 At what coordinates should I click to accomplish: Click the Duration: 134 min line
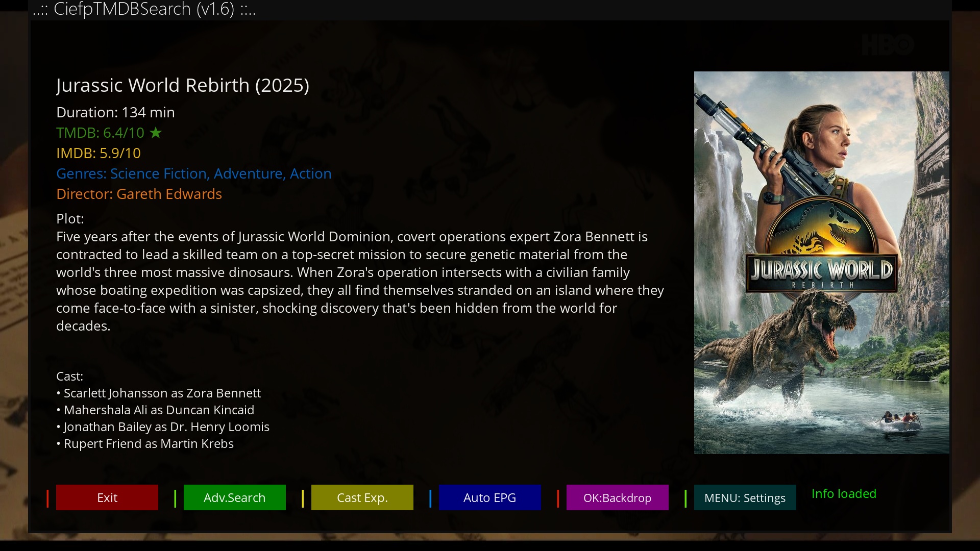click(x=115, y=112)
